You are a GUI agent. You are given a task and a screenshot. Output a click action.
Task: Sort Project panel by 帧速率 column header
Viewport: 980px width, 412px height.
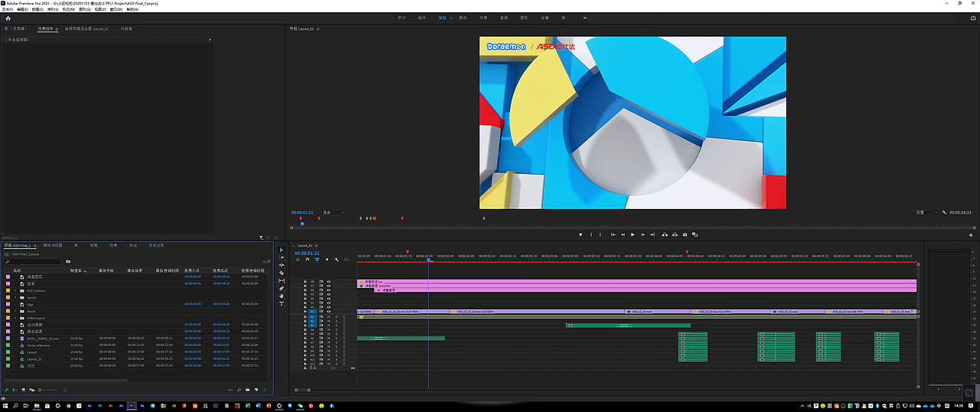76,270
